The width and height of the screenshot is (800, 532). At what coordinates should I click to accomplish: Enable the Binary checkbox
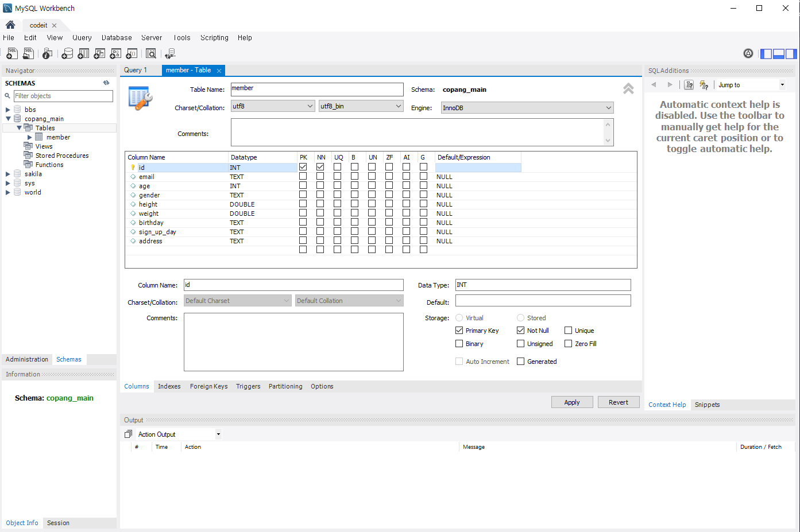pyautogui.click(x=459, y=344)
